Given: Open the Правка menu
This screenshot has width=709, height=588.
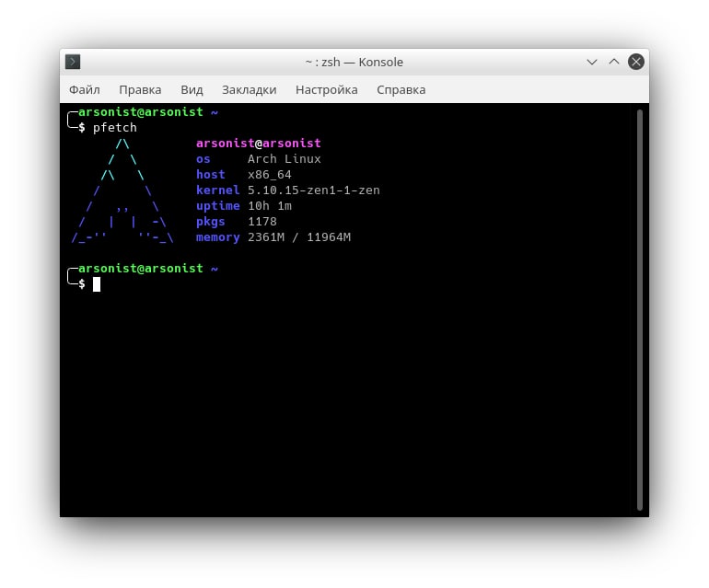Looking at the screenshot, I should coord(140,89).
